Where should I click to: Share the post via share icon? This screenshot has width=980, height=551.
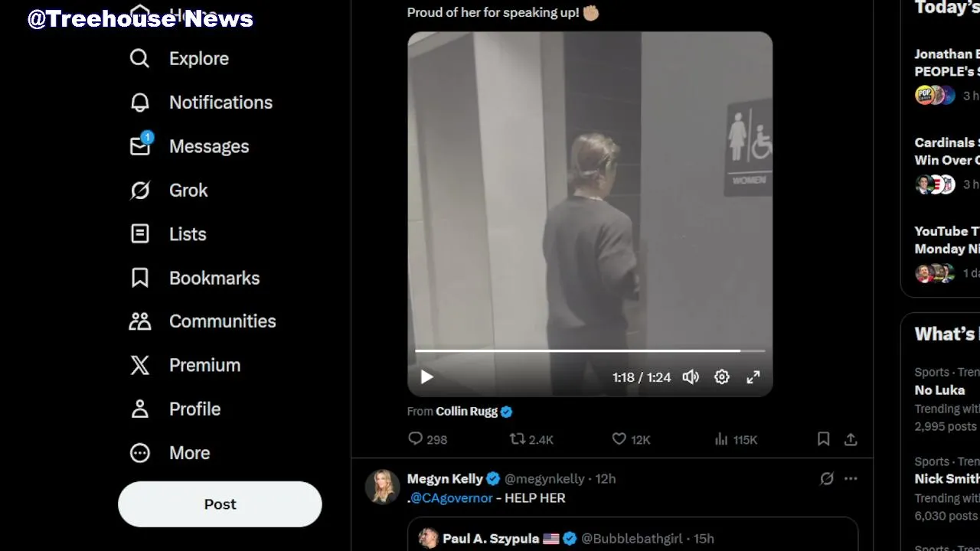coord(851,439)
